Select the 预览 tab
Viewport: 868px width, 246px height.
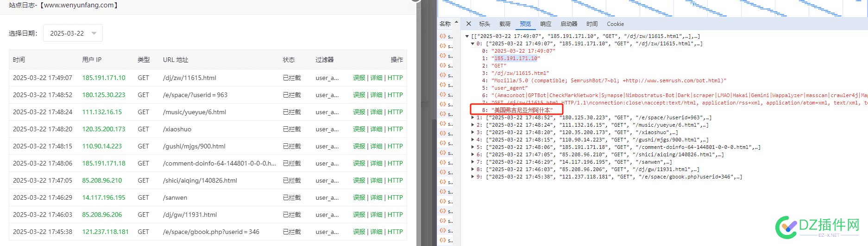point(525,24)
